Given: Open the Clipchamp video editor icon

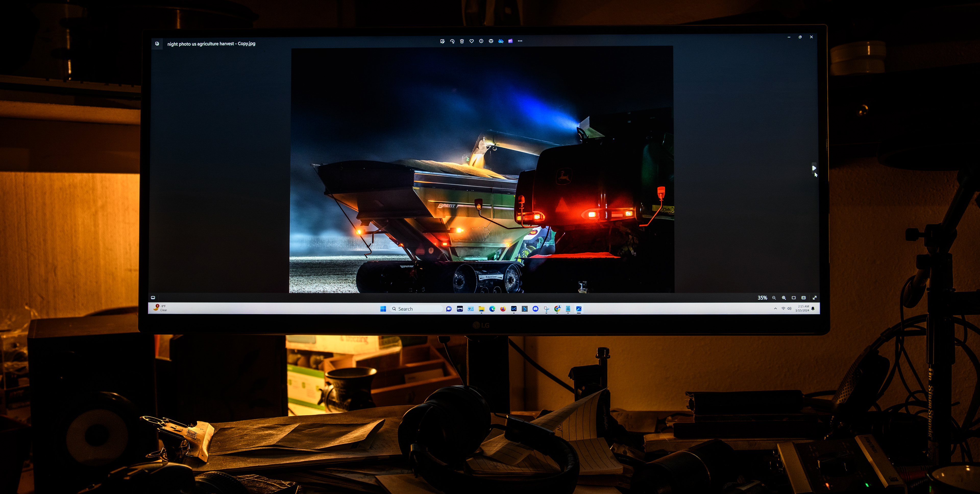Looking at the screenshot, I should tap(510, 41).
